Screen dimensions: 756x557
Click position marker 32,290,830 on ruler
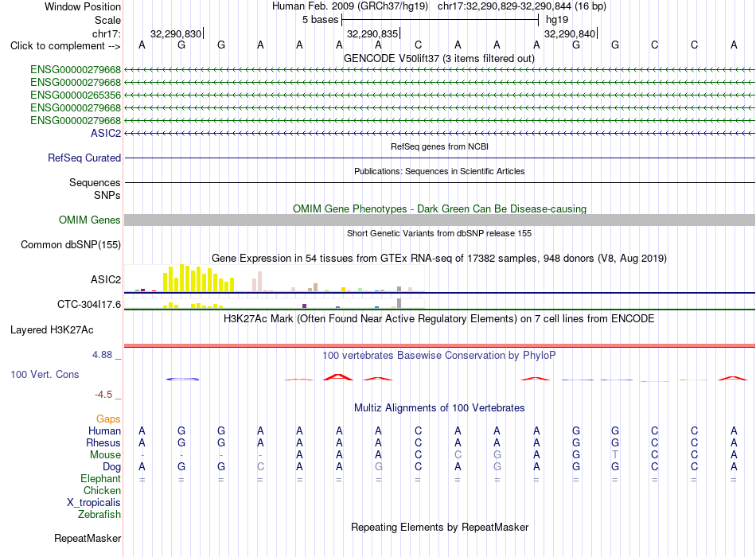[177, 33]
